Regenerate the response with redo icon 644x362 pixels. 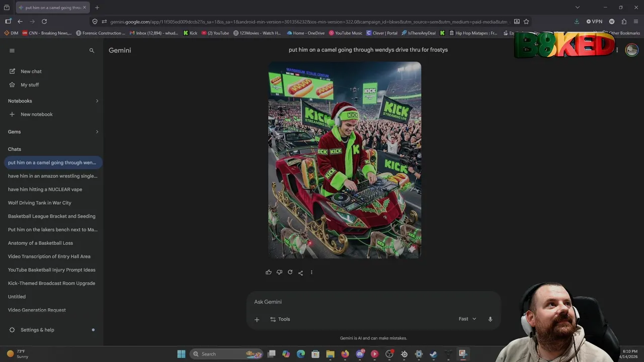pyautogui.click(x=290, y=272)
